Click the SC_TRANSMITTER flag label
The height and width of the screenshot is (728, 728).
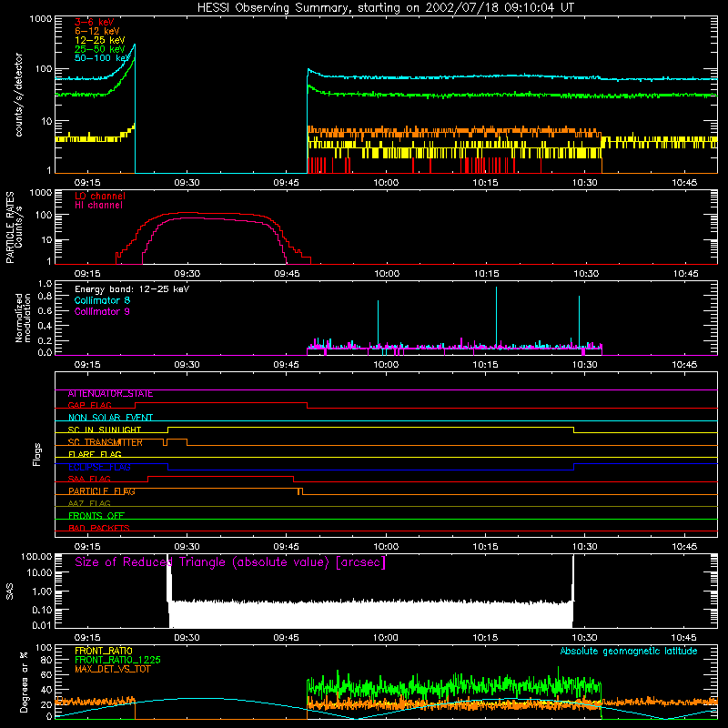pos(106,442)
